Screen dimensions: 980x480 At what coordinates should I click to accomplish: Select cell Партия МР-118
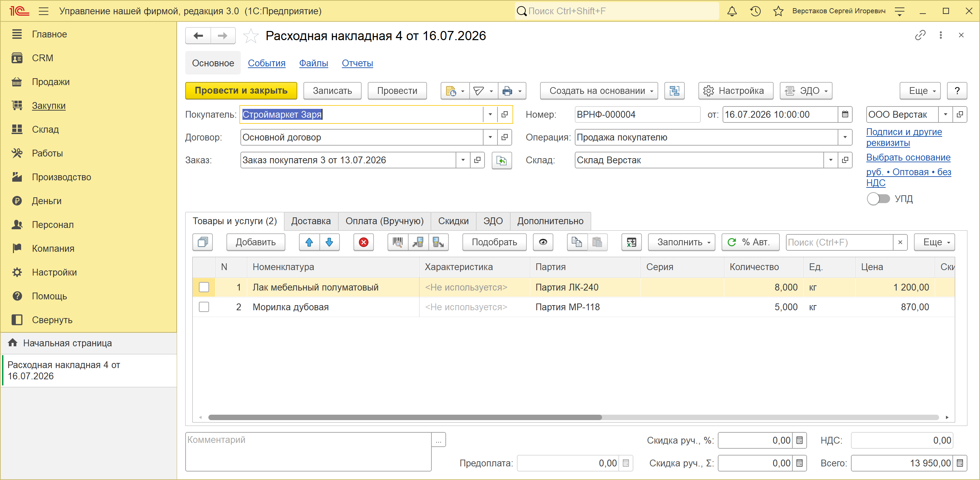coord(585,307)
